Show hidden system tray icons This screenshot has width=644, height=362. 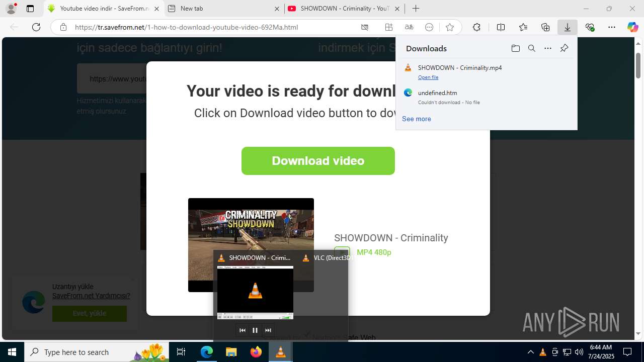coord(530,352)
